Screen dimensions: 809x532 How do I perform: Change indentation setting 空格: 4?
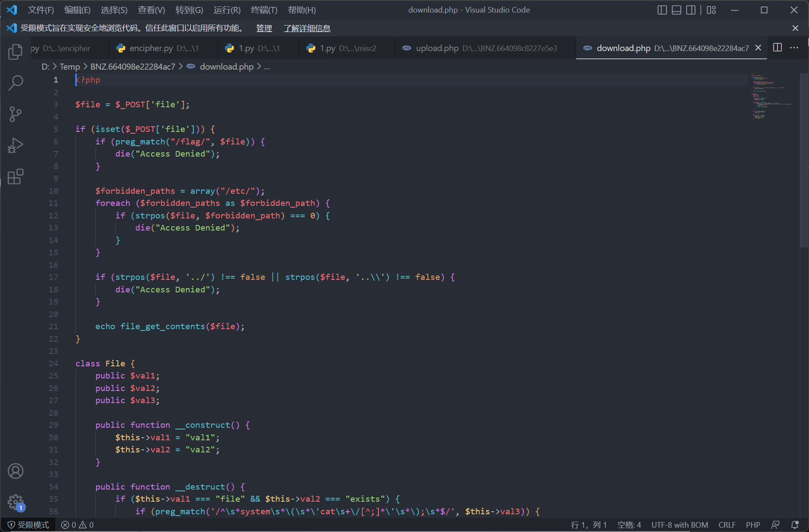[629, 525]
